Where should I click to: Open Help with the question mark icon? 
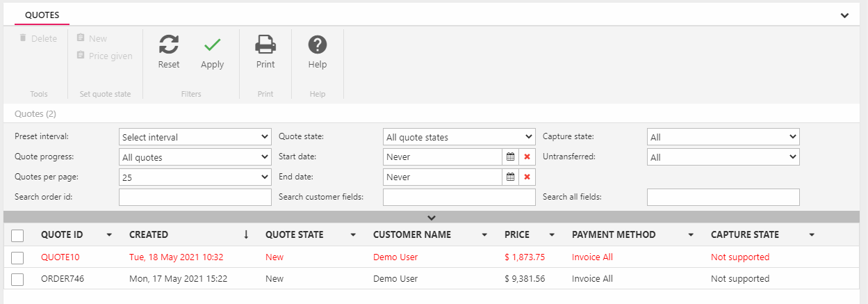click(318, 45)
